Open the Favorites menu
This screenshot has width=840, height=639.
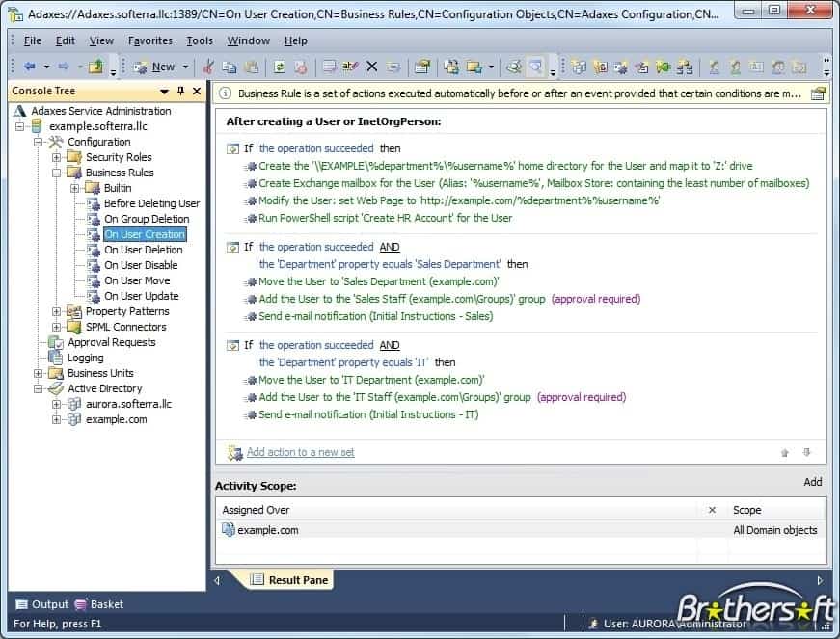click(150, 40)
